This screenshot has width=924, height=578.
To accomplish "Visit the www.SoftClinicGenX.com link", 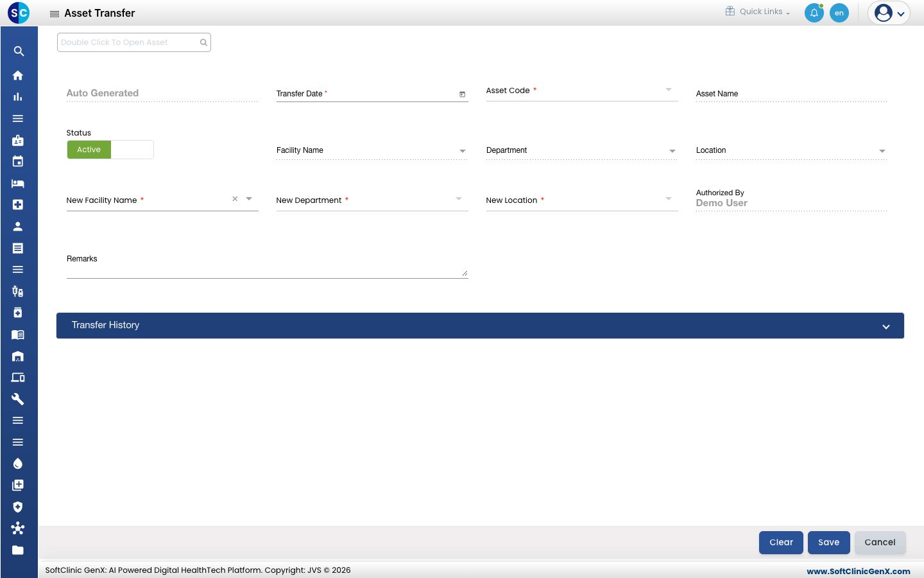I will click(859, 571).
